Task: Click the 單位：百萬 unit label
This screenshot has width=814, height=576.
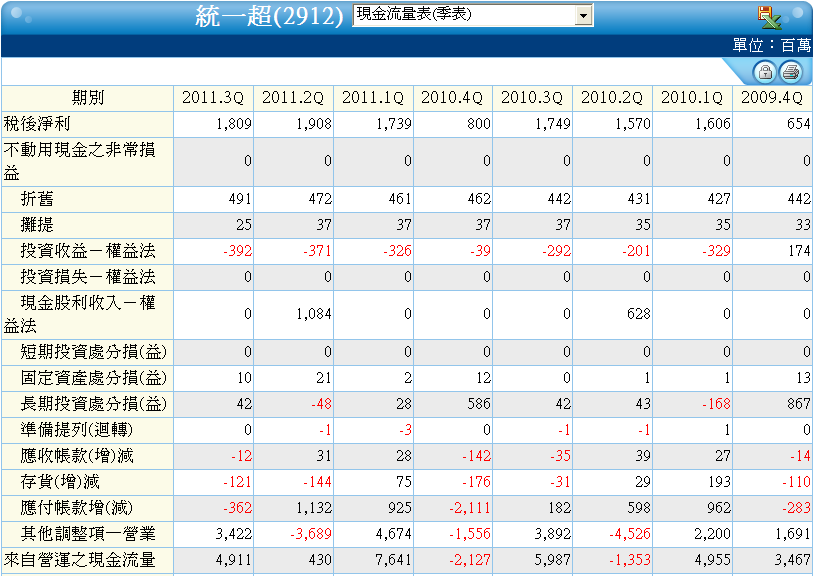Action: coord(771,46)
